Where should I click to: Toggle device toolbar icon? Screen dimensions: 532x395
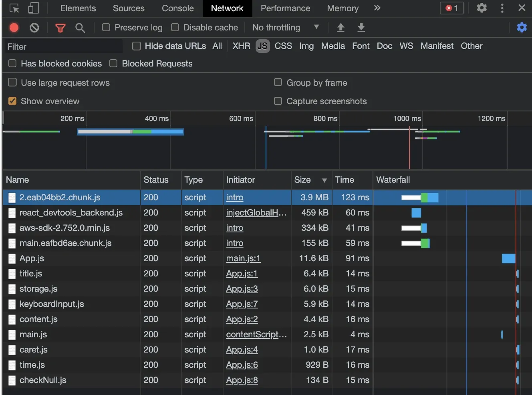click(33, 8)
